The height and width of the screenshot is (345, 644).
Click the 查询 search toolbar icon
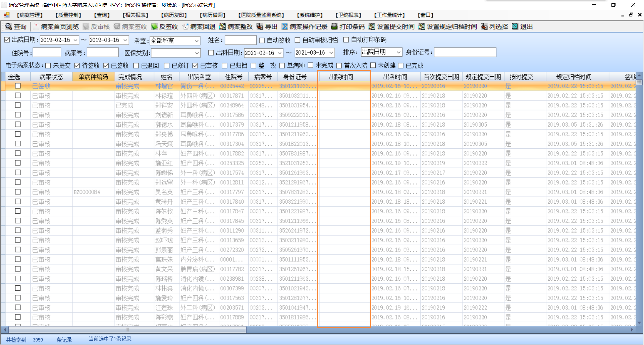(9, 26)
